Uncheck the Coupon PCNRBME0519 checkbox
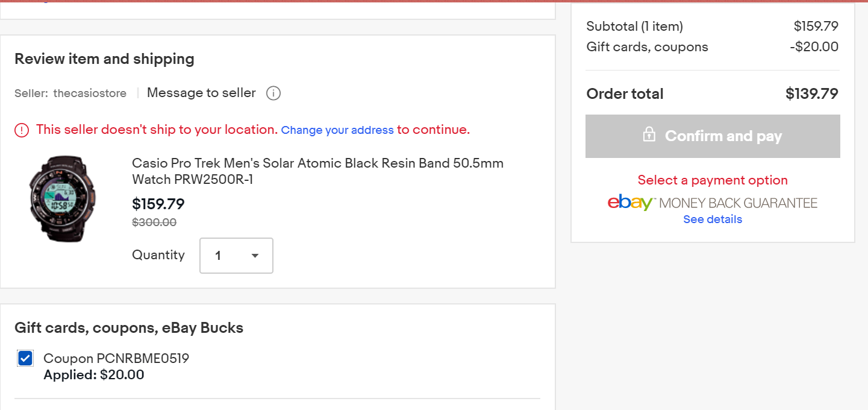 [25, 359]
